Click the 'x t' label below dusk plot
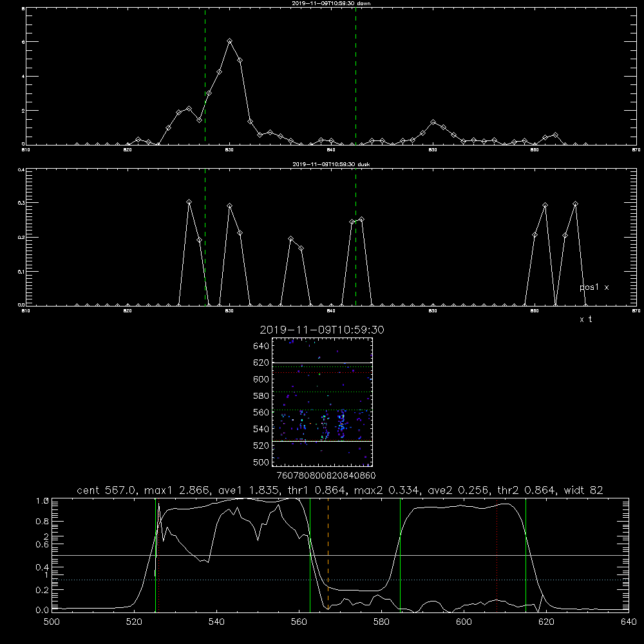The width and height of the screenshot is (644, 644). [585, 319]
